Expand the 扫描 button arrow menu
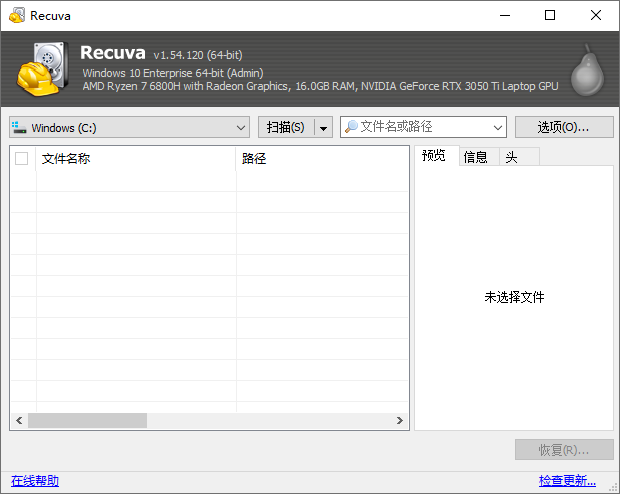 tap(323, 128)
